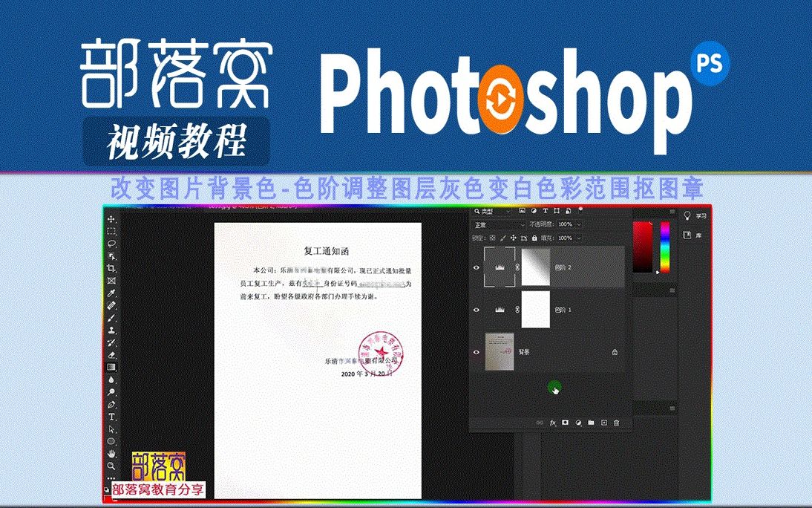Click the hue color slider strip
This screenshot has width=812, height=508.
coord(664,248)
